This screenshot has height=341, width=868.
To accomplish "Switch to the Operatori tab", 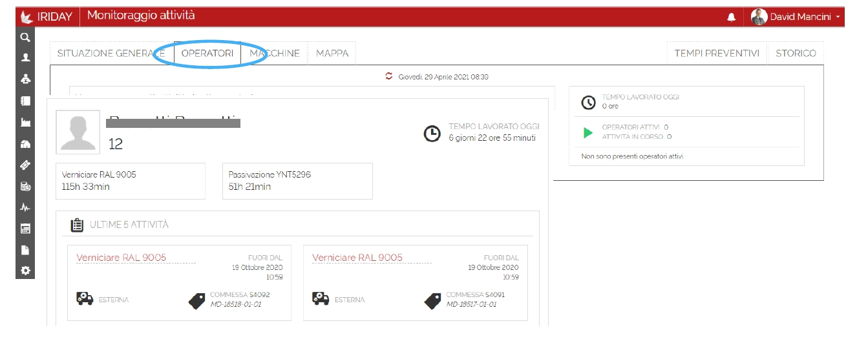I will click(207, 54).
